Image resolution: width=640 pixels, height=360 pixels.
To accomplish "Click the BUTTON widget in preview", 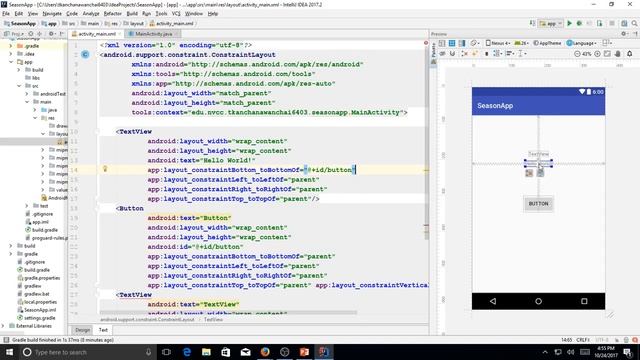I will pyautogui.click(x=538, y=204).
